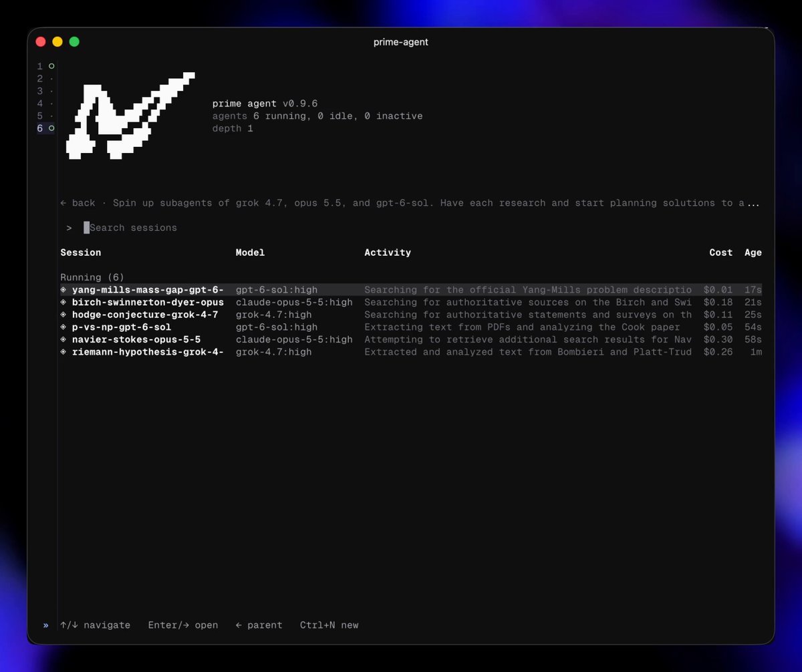Click claude-opus-5-5:high model in navier-stokes row

pyautogui.click(x=294, y=339)
